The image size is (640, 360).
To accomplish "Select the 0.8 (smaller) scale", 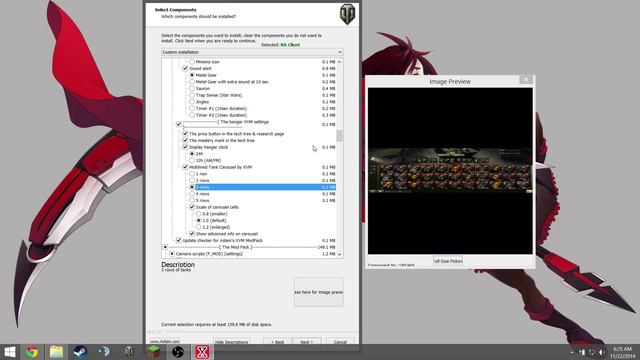I will pos(199,214).
